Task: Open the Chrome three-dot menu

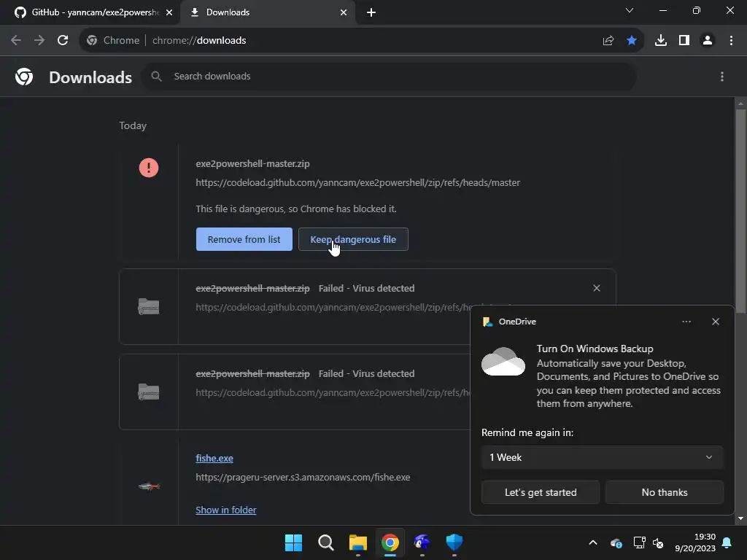Action: (731, 41)
